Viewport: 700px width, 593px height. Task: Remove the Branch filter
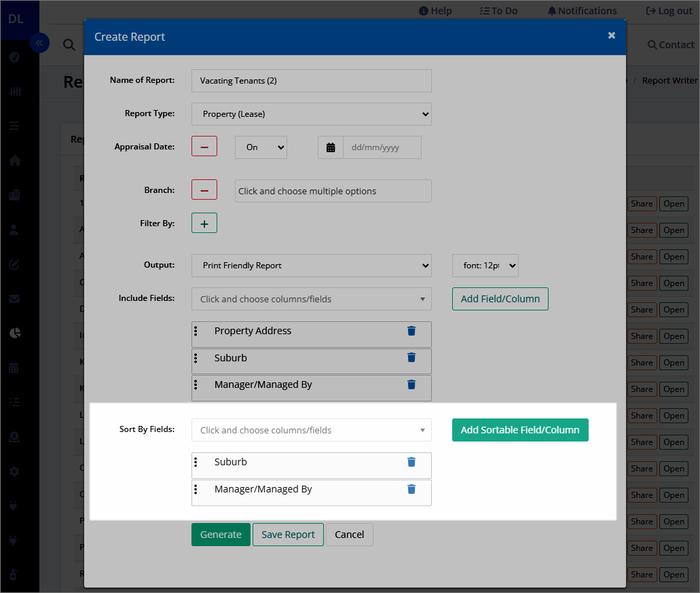click(204, 190)
